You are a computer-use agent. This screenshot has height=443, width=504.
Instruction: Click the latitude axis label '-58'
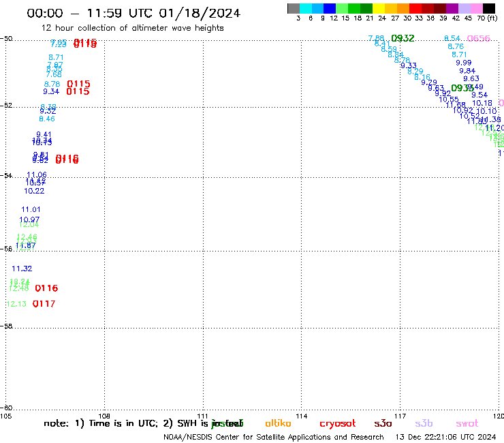point(6,326)
